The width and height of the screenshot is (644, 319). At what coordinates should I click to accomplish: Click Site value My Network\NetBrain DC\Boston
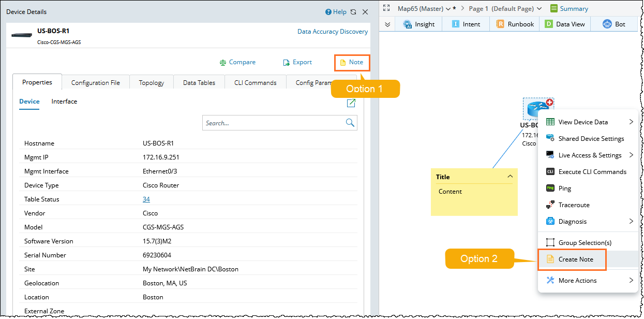coord(190,269)
